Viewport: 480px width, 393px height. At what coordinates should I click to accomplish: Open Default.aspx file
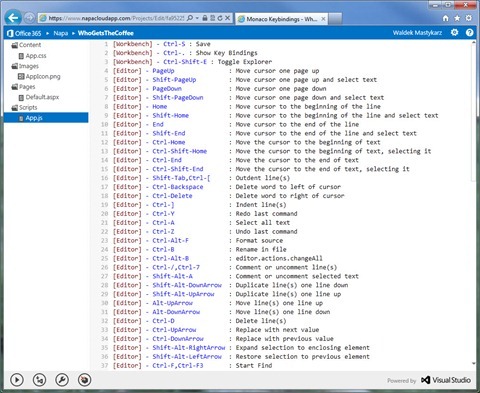pyautogui.click(x=42, y=97)
